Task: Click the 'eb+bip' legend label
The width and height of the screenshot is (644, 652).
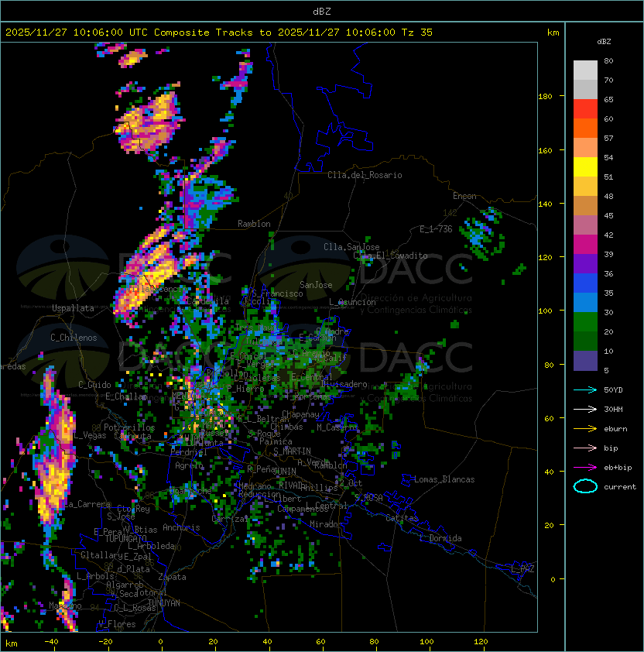Action: coord(618,468)
